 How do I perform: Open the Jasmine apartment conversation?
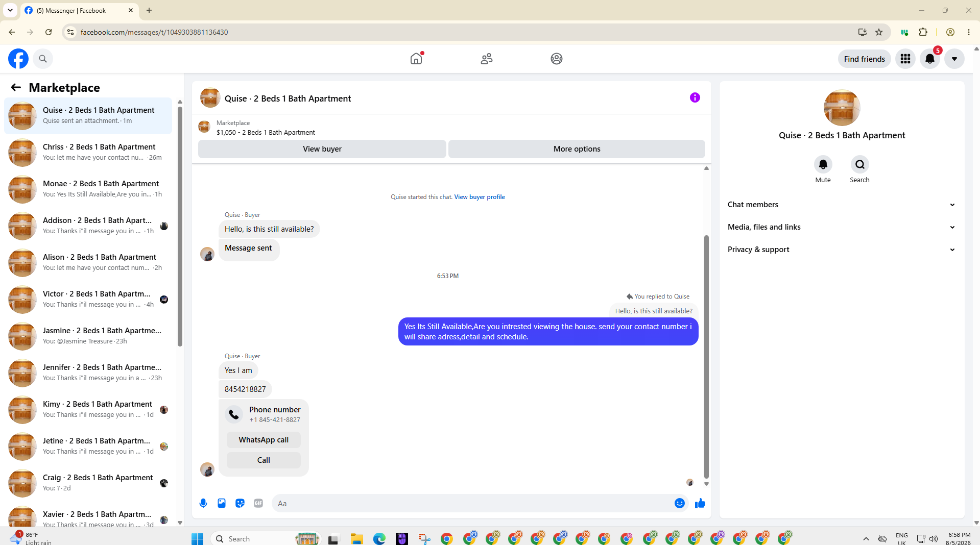pos(88,336)
